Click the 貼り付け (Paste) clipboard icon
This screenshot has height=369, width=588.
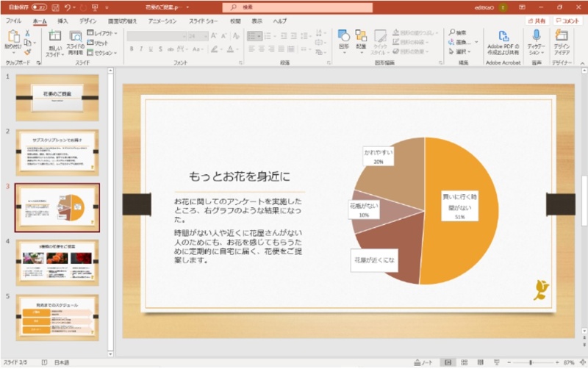pyautogui.click(x=13, y=37)
